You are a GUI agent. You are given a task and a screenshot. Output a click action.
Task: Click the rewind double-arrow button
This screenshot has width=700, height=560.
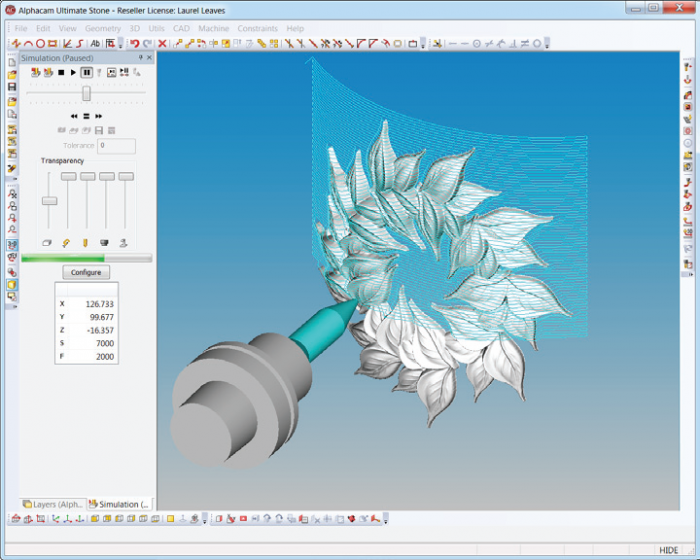74,116
